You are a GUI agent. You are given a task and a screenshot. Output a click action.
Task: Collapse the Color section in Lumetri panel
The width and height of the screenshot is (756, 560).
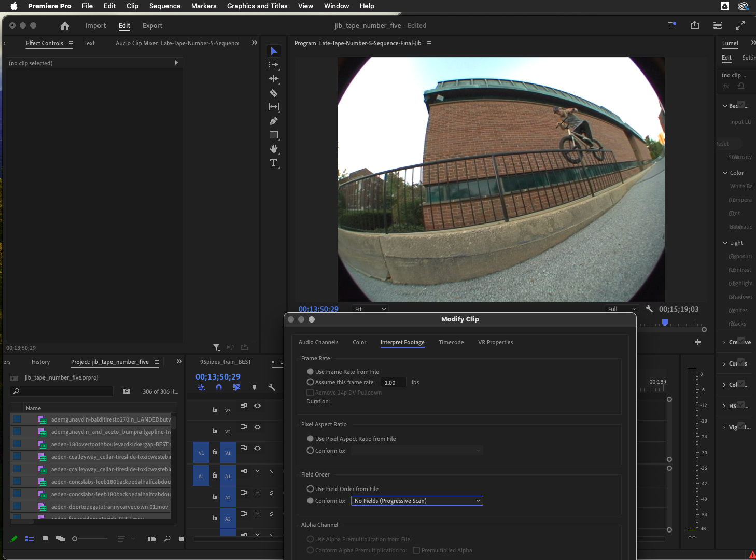click(x=725, y=173)
